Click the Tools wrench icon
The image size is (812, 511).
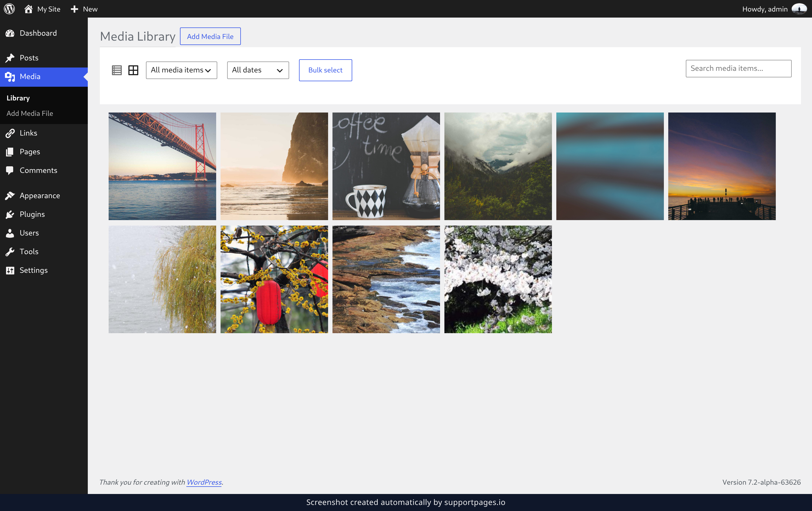10,252
